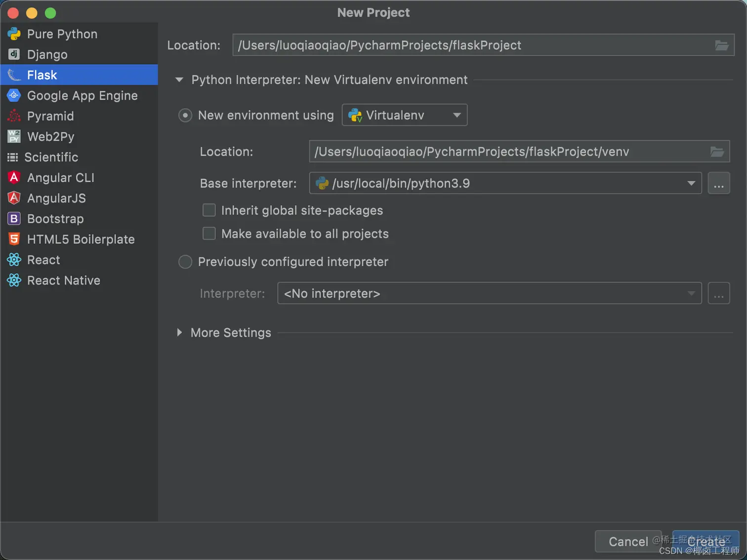747x560 pixels.
Task: Select Pure Python project type
Action: tap(79, 34)
